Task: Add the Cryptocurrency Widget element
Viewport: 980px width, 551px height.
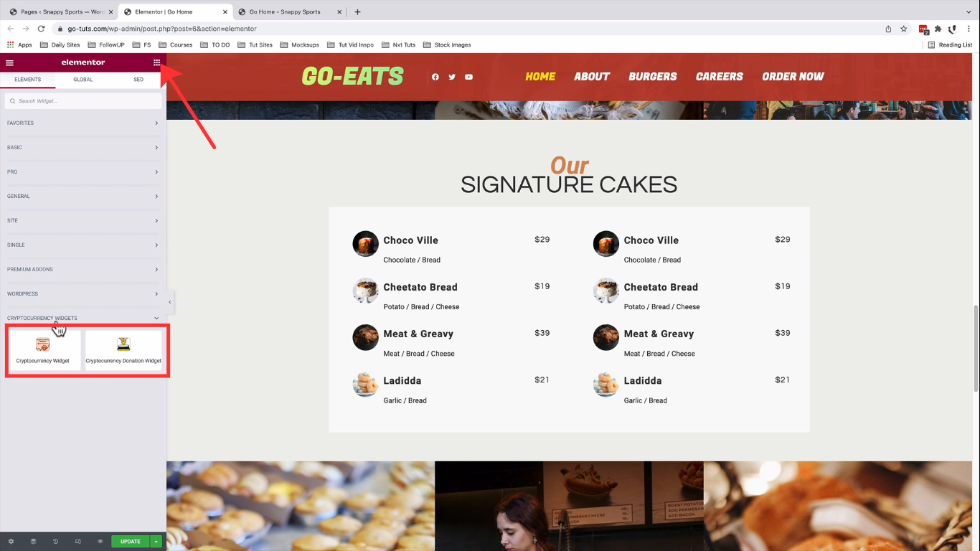Action: [43, 350]
